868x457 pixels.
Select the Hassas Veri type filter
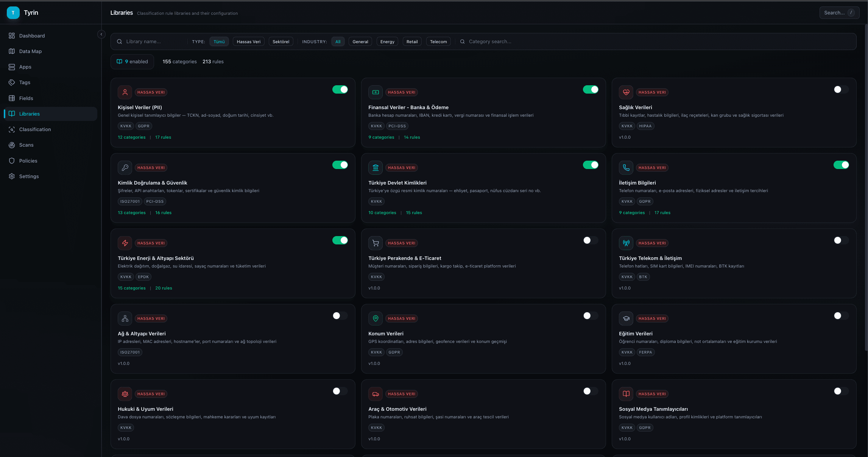[248, 42]
